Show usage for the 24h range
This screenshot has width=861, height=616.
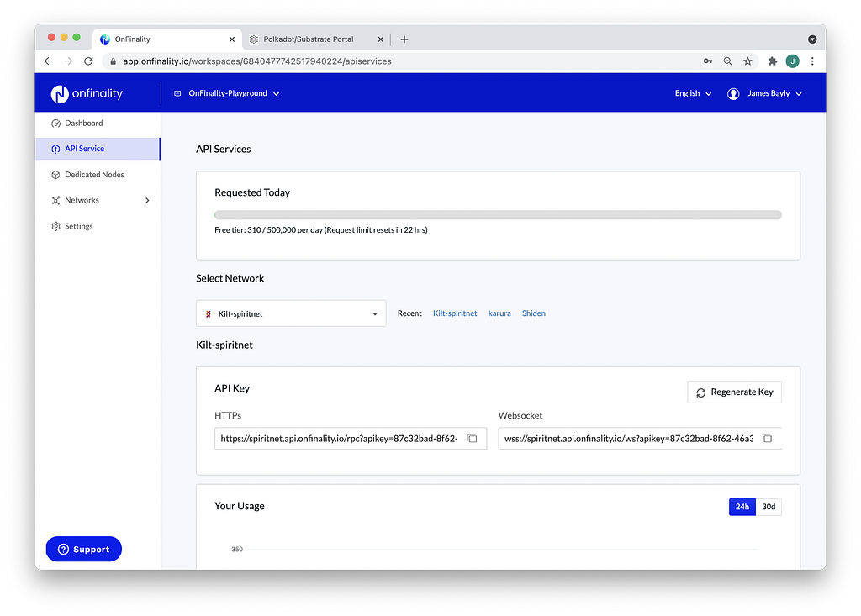[x=742, y=507]
